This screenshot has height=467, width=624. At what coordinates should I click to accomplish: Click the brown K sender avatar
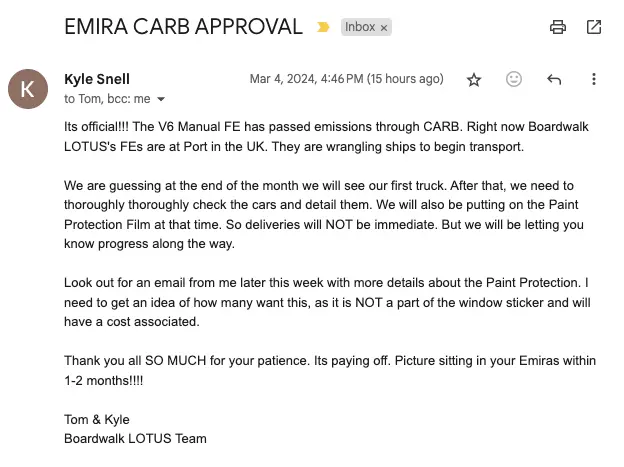28,89
